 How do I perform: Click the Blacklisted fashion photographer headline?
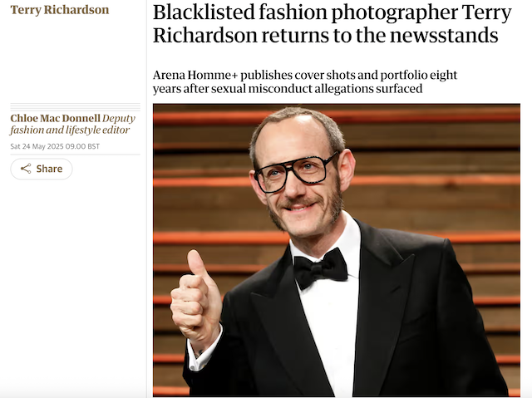(332, 24)
